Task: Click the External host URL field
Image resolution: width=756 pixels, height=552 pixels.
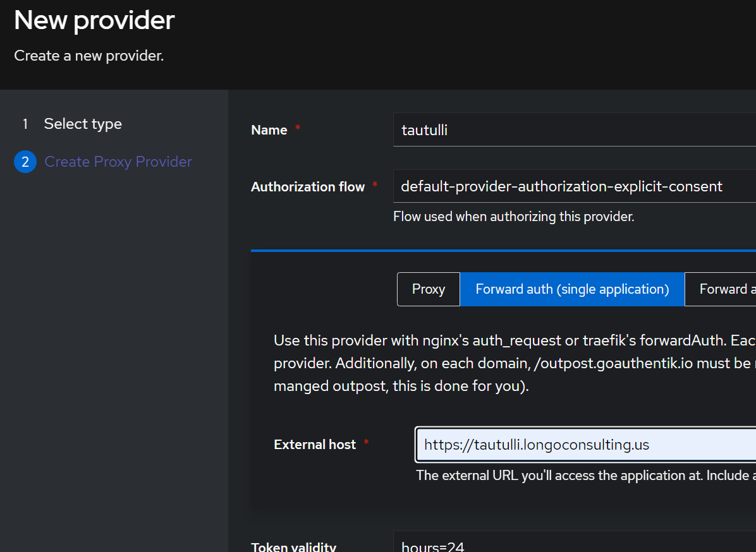Action: (x=585, y=445)
